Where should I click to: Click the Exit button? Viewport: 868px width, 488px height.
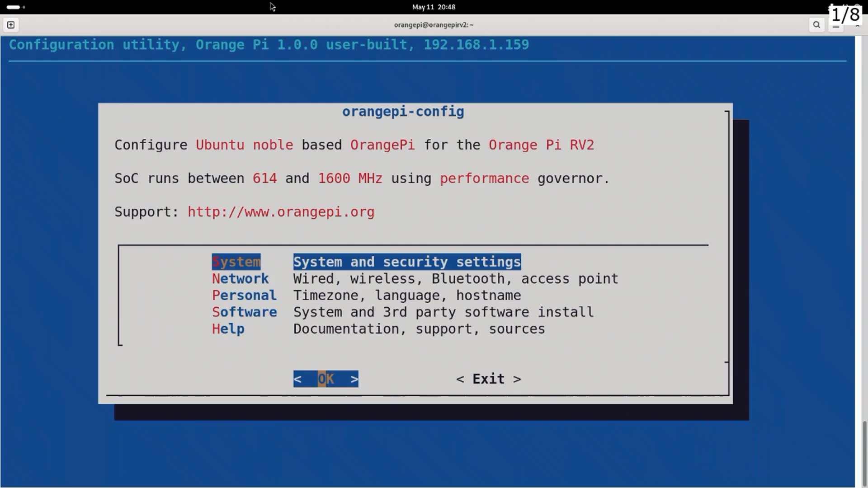tap(489, 379)
